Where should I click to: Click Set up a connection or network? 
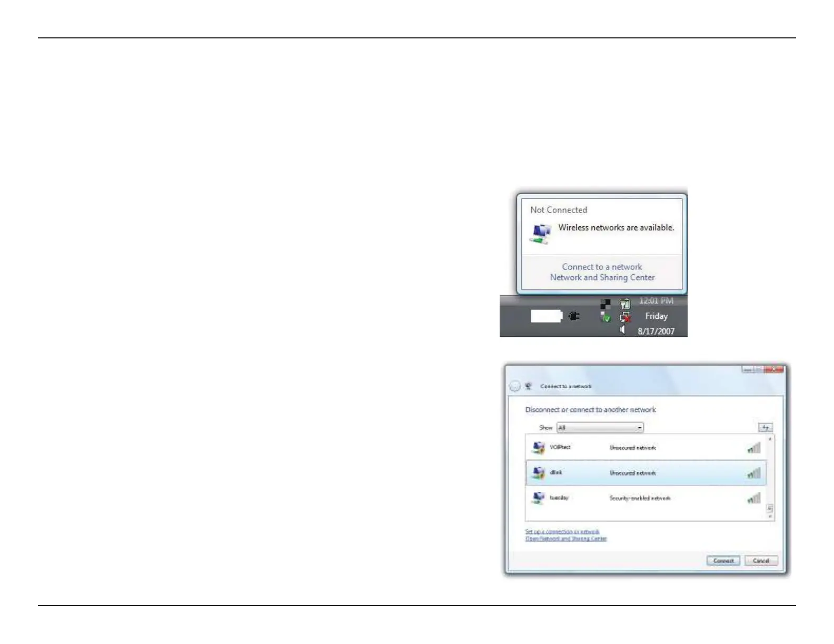click(x=562, y=531)
